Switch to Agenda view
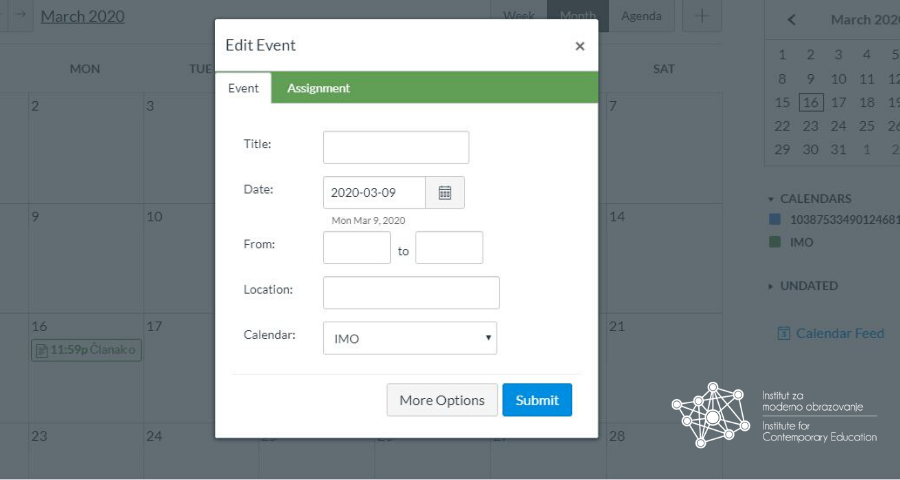900x480 pixels. (641, 16)
